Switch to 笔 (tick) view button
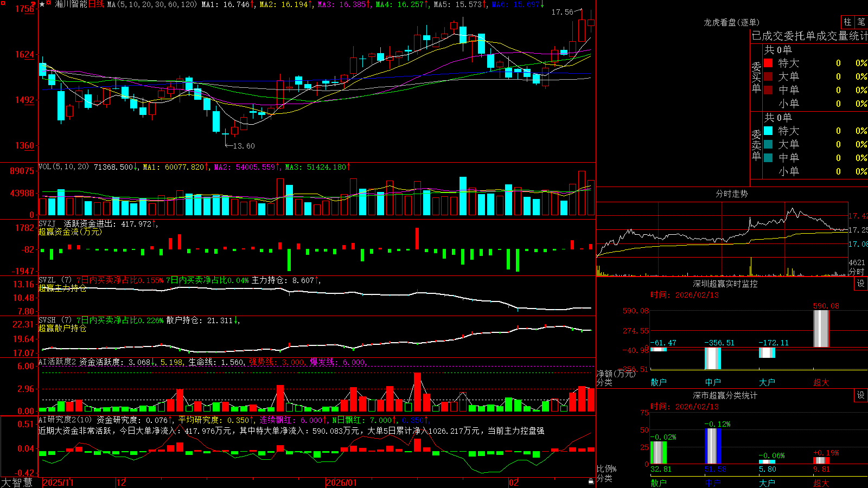 tap(861, 22)
